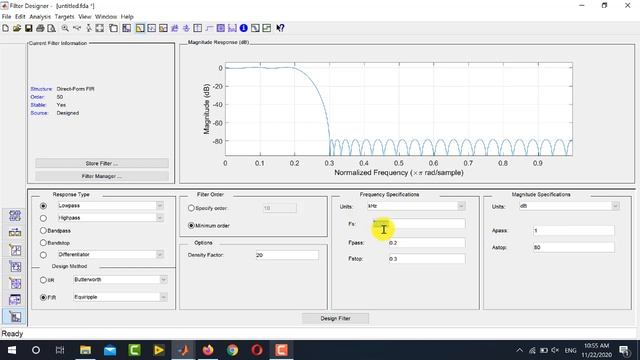Open the Pole/Zero Editor sidebar panel
The image size is (640, 360).
pyautogui.click(x=15, y=283)
